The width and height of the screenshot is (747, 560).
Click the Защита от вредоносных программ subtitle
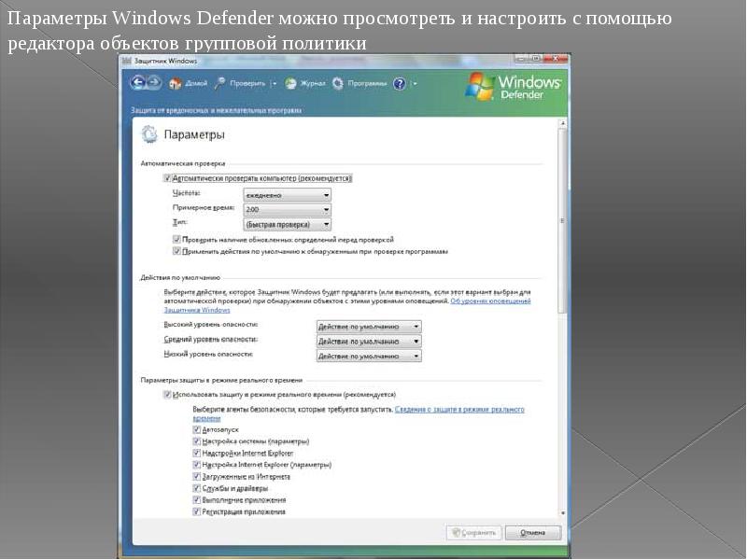click(217, 110)
